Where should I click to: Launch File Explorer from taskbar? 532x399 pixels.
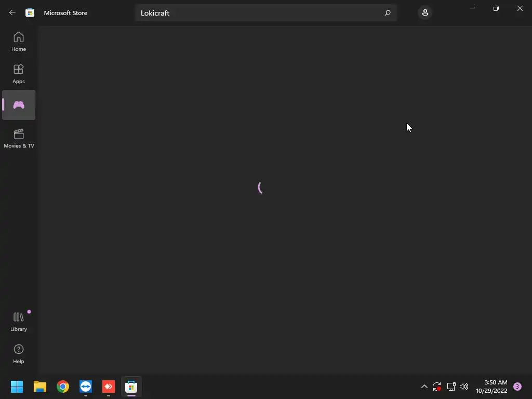pos(39,387)
